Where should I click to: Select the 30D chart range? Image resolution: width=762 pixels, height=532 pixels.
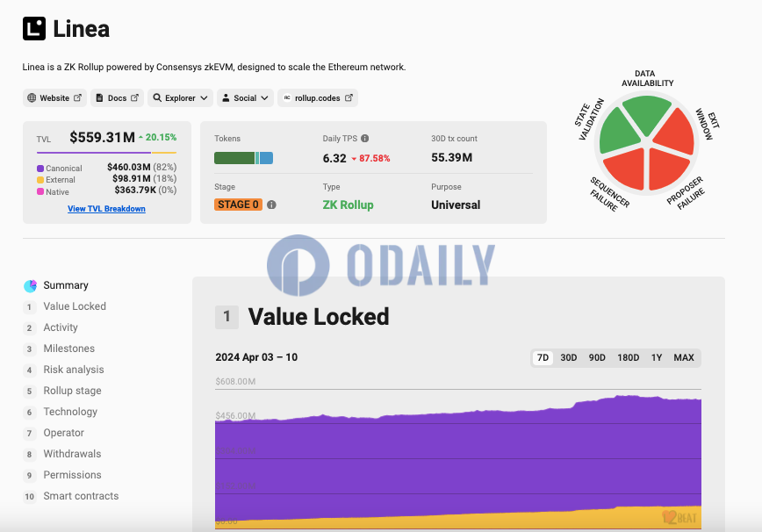[569, 357]
